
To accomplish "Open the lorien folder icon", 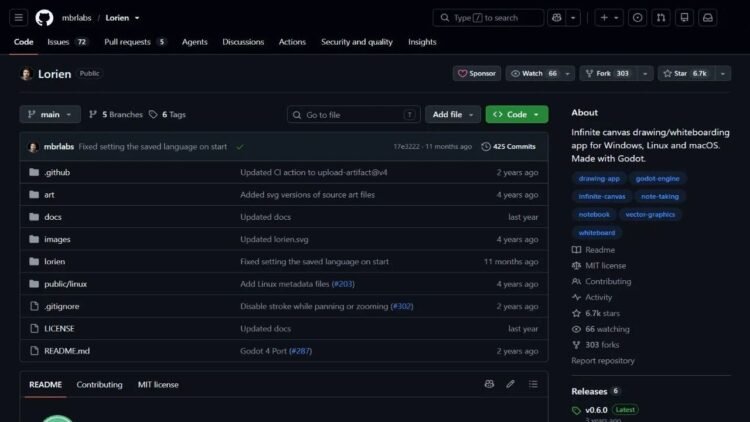I will click(34, 262).
